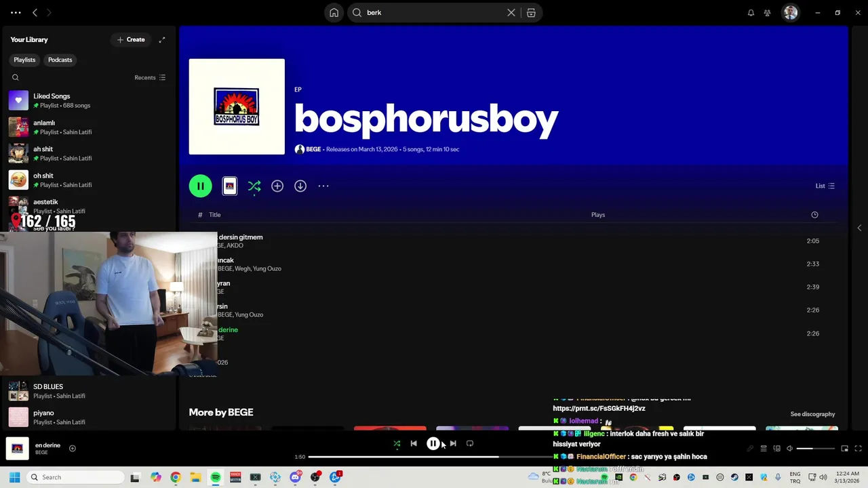Open 'en derine' now playing title
This screenshot has width=868, height=488.
[47, 445]
